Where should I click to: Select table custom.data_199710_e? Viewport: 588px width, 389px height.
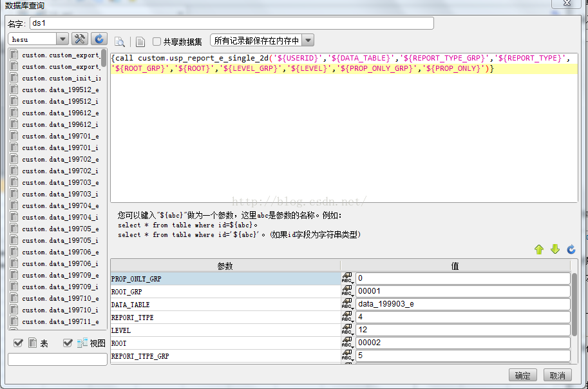tap(61, 298)
